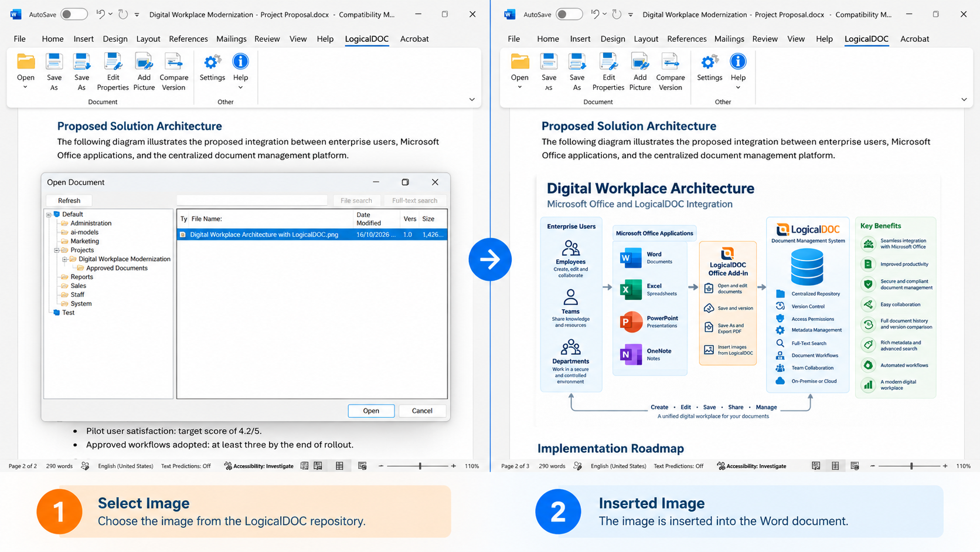Toggle AutoSave switch in left Word window

74,14
